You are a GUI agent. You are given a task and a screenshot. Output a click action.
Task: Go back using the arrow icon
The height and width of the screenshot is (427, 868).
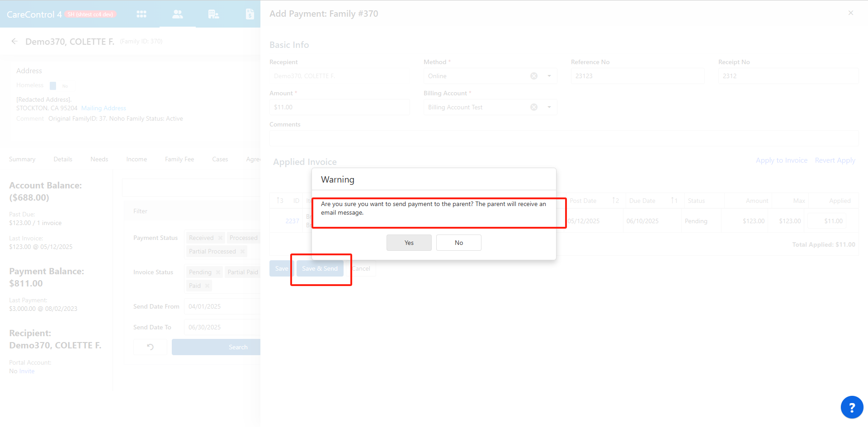pos(14,41)
